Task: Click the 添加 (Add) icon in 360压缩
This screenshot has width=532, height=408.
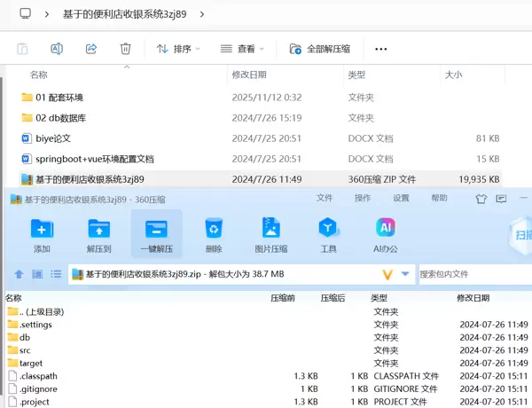Action: click(x=42, y=234)
